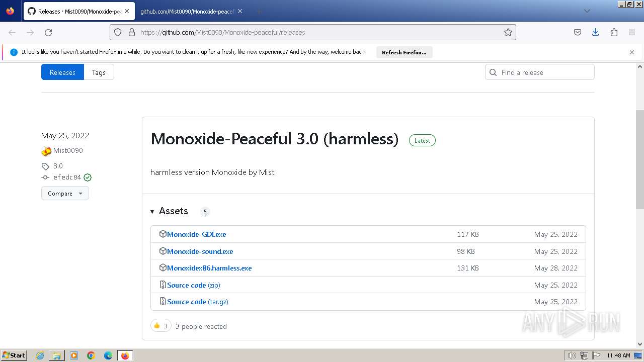Download Source code (zip)
644x362 pixels.
194,285
